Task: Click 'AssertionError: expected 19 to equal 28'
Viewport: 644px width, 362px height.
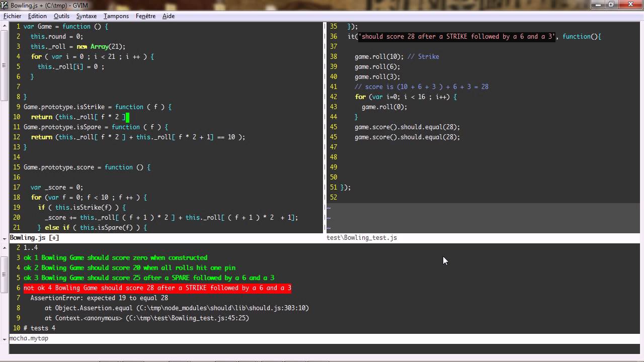Action: pos(99,298)
